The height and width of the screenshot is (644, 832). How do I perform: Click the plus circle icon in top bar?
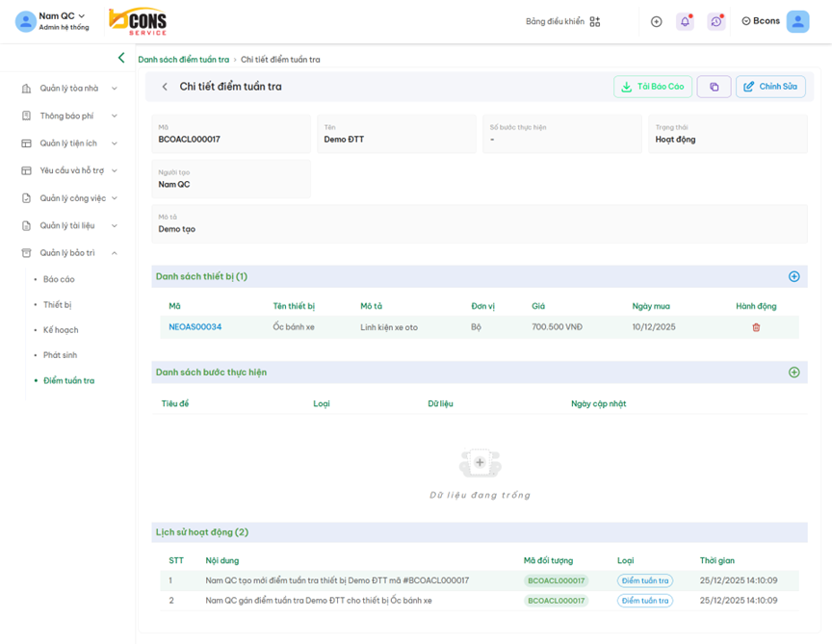click(x=656, y=21)
